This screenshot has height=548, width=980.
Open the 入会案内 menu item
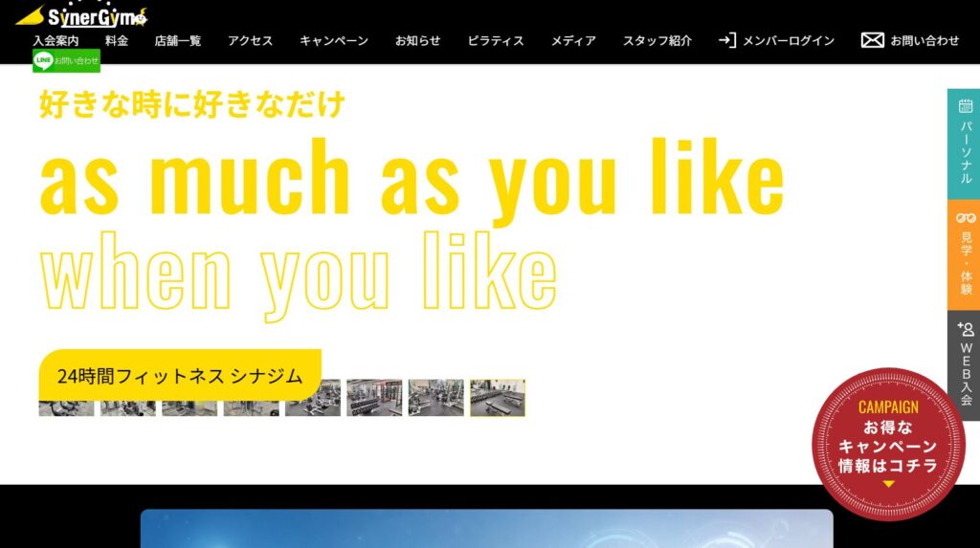56,40
